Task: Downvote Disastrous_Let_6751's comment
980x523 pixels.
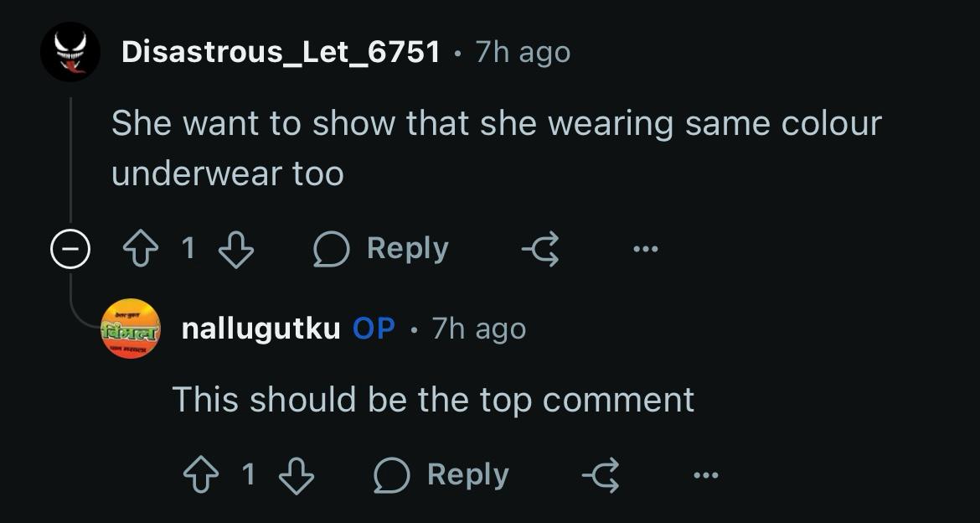Action: click(236, 249)
